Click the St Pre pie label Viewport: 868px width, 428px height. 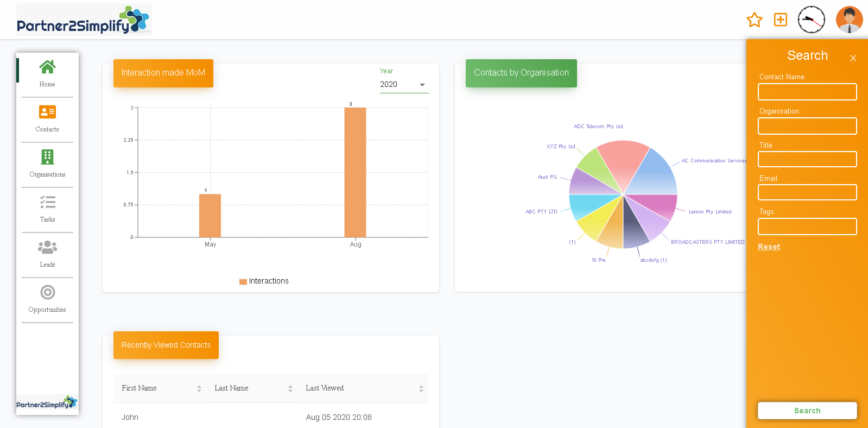coord(598,260)
